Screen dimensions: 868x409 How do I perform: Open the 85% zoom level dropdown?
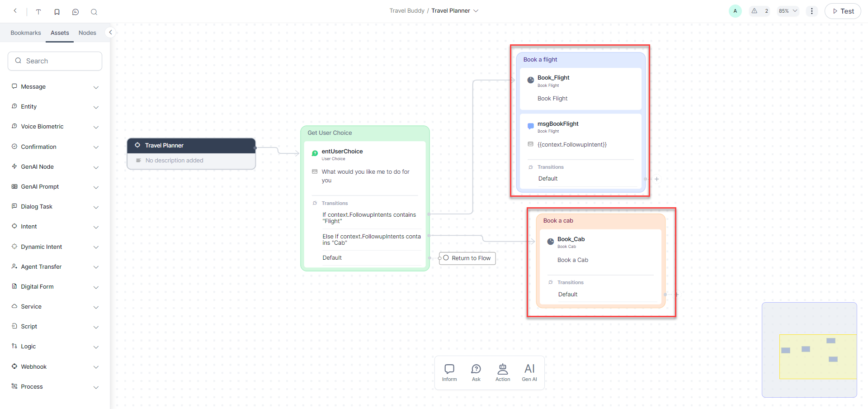coord(788,11)
